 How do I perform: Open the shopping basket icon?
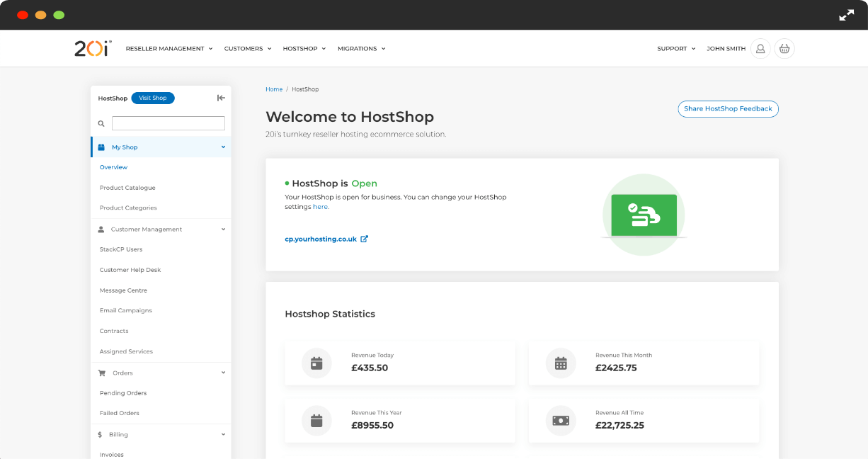coord(784,49)
